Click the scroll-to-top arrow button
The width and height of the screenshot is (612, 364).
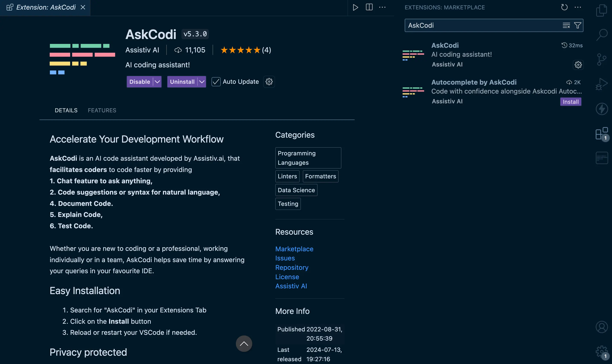pyautogui.click(x=244, y=344)
